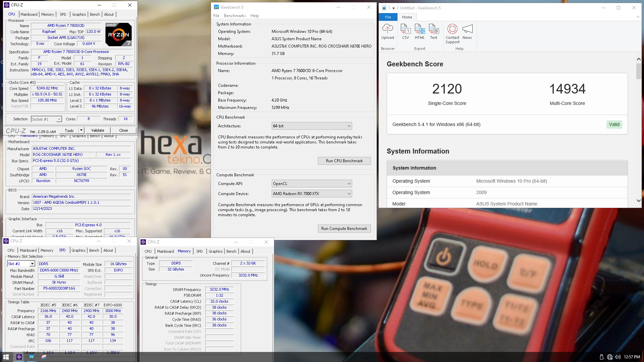Open the Compute API OpenCL dropdown
The image size is (644, 362).
pos(312,184)
